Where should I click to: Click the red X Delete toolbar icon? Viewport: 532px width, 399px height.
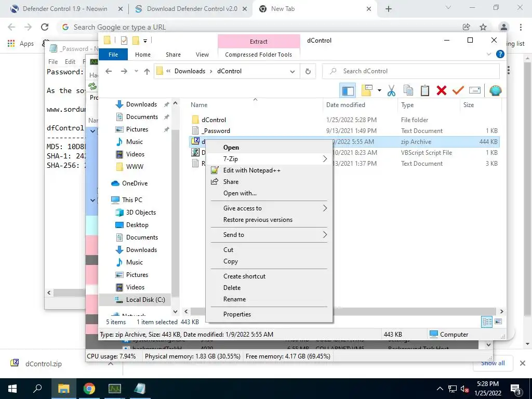tap(442, 90)
